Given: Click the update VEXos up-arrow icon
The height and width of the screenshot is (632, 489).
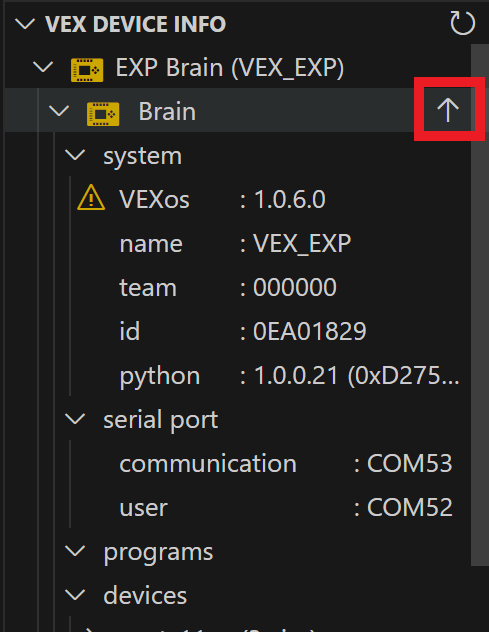Looking at the screenshot, I should (448, 110).
